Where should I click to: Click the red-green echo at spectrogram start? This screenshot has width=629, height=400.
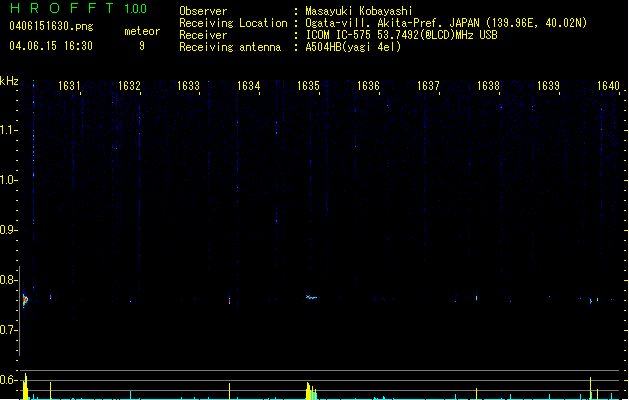coord(25,300)
